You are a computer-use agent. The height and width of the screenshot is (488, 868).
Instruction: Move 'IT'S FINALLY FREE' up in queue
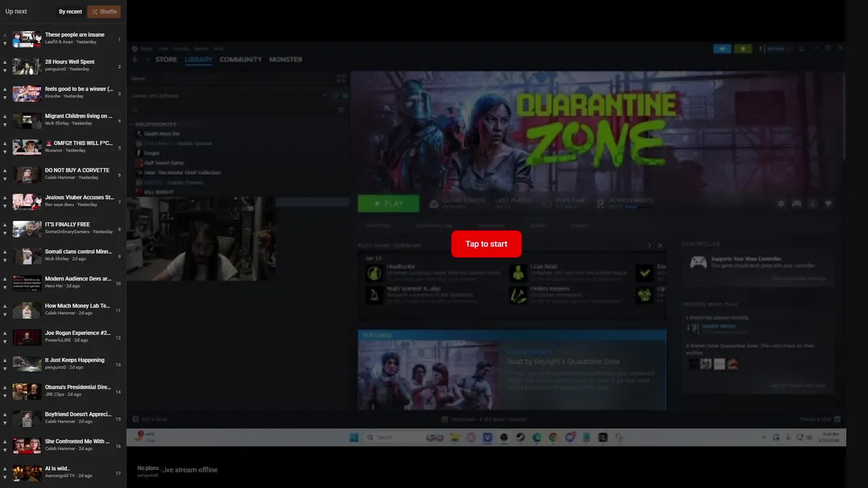pyautogui.click(x=5, y=224)
